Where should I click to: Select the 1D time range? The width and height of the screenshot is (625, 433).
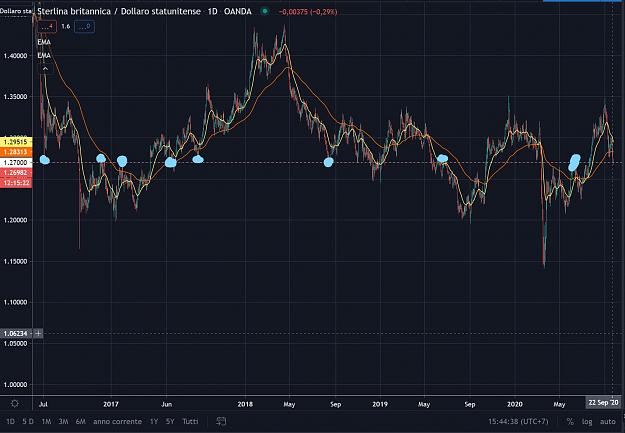10,421
